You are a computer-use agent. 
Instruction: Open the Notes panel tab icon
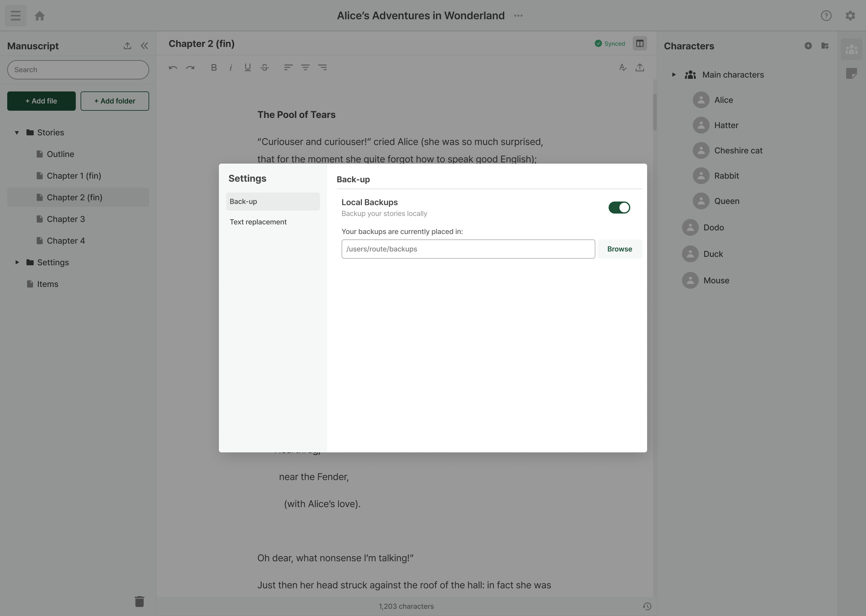pos(851,73)
